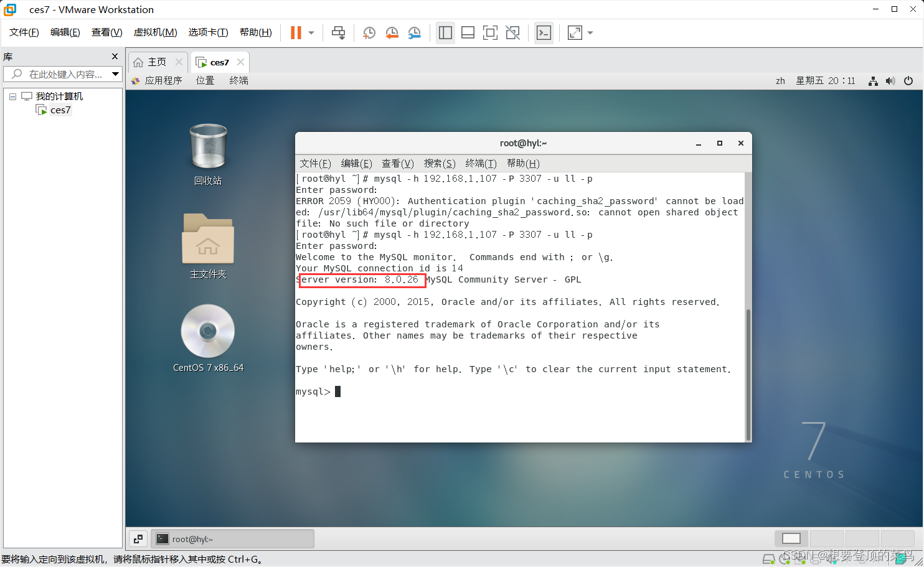Open terminal 搜索(S) menu
The width and height of the screenshot is (924, 567).
click(440, 164)
